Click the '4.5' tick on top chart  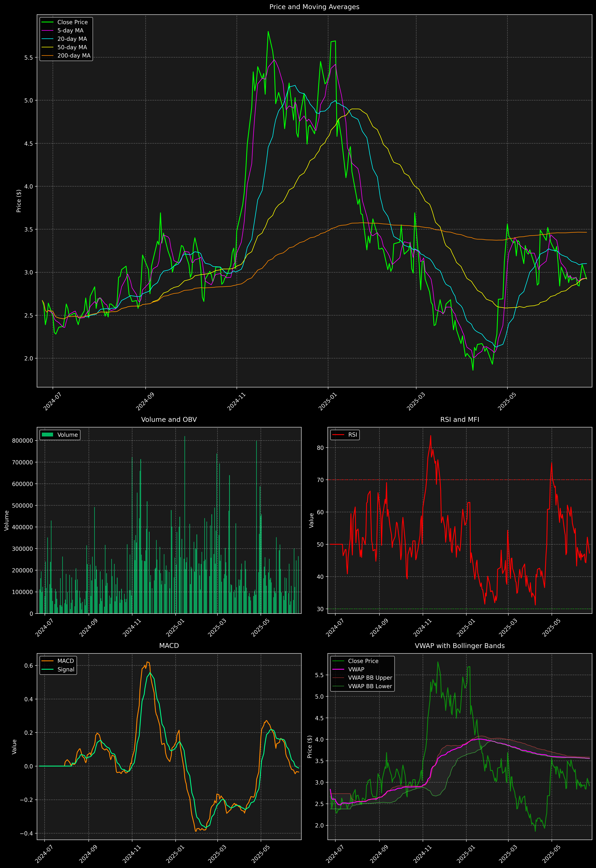click(x=29, y=144)
